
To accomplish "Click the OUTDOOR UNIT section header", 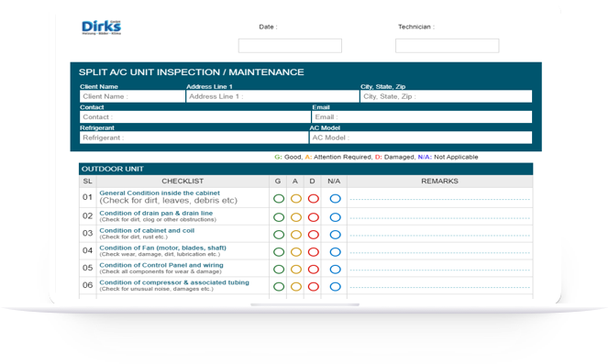I will (305, 169).
